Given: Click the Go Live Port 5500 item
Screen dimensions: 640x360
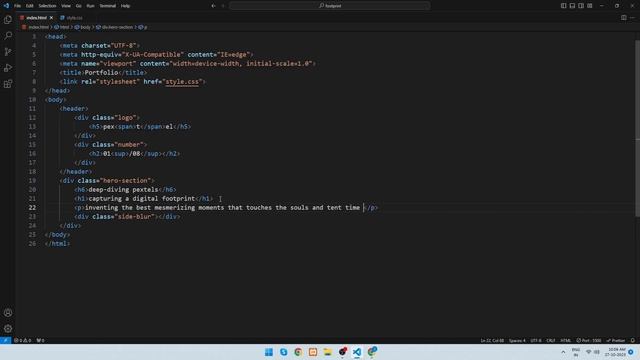Looking at the screenshot, I should point(589,340).
